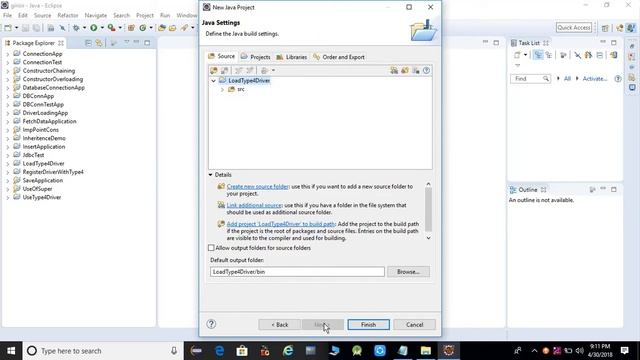The image size is (640, 360).
Task: Click the New Java Class green icon
Action: point(142,28)
